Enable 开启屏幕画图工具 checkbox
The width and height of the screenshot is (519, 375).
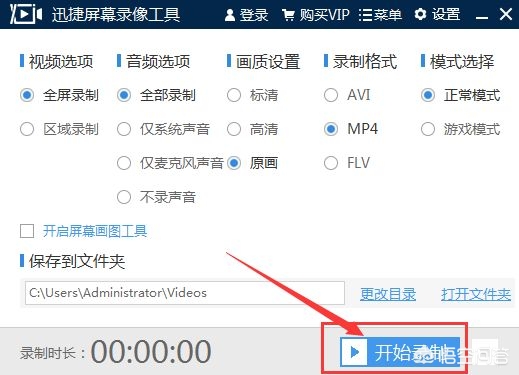pos(27,231)
